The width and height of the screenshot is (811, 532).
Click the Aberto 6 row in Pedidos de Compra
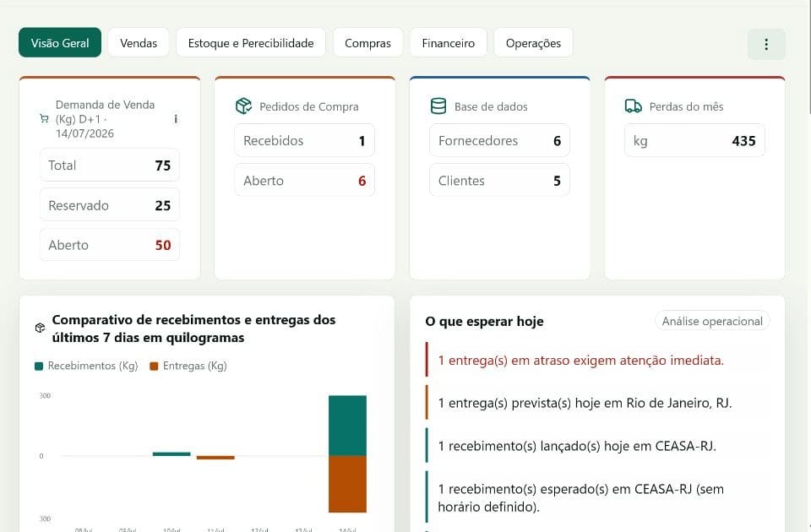click(305, 181)
